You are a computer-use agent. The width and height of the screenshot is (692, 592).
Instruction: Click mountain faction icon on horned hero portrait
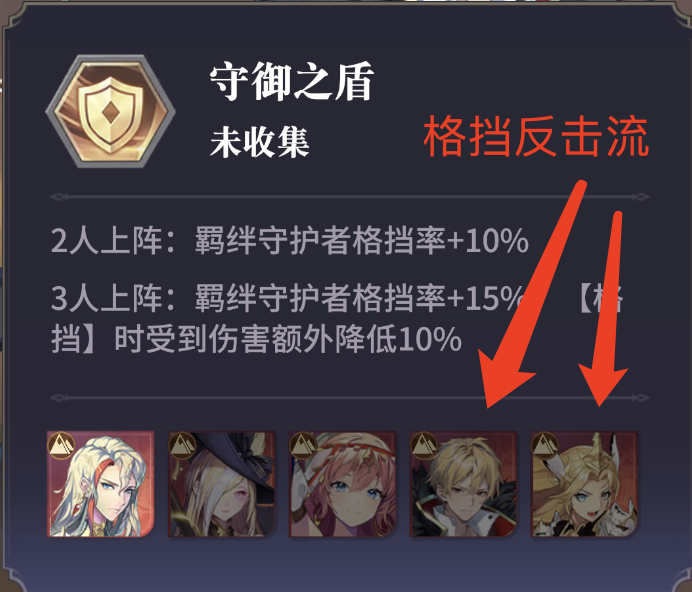(545, 445)
